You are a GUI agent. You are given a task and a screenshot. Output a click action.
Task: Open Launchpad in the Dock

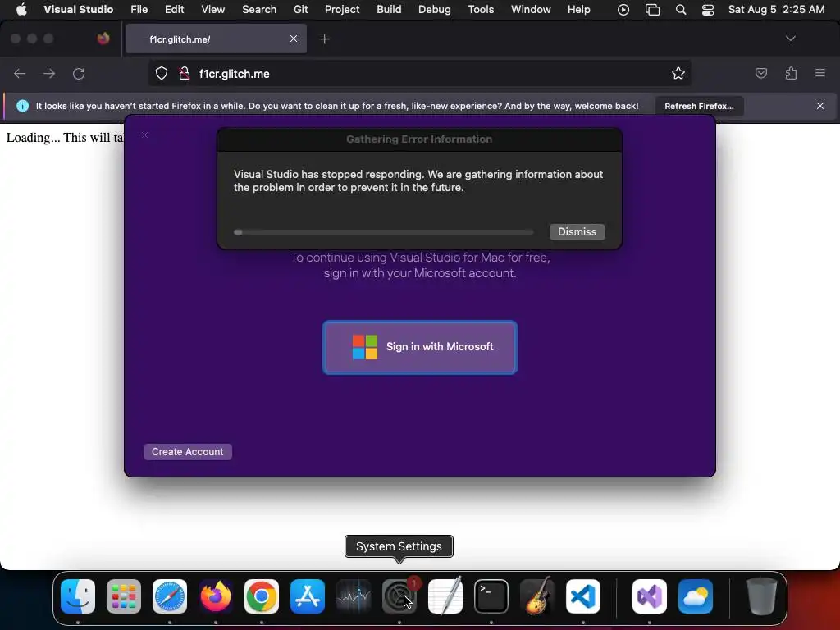click(124, 596)
